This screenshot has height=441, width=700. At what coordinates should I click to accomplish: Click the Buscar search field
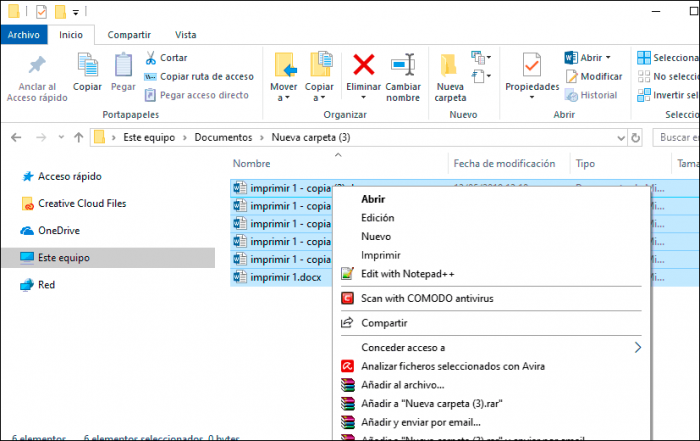(x=676, y=137)
